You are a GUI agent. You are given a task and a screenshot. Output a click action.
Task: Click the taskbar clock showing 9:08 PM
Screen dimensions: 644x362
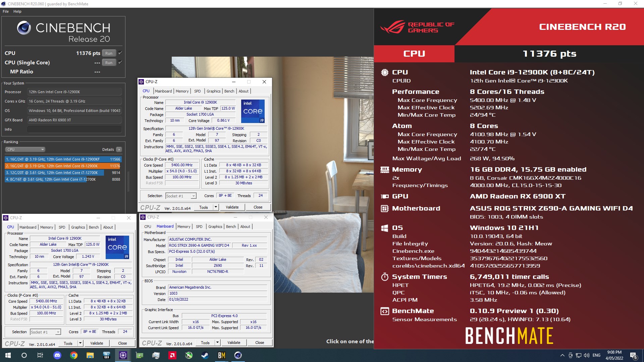[614, 355]
